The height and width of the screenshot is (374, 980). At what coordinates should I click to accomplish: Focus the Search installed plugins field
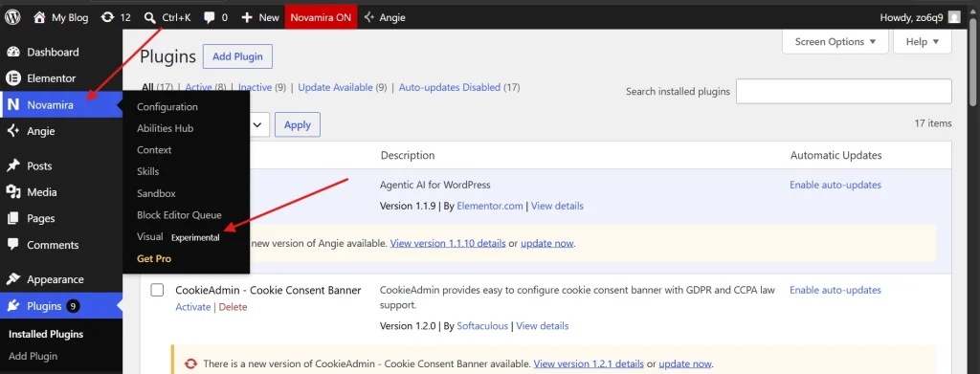(x=844, y=91)
